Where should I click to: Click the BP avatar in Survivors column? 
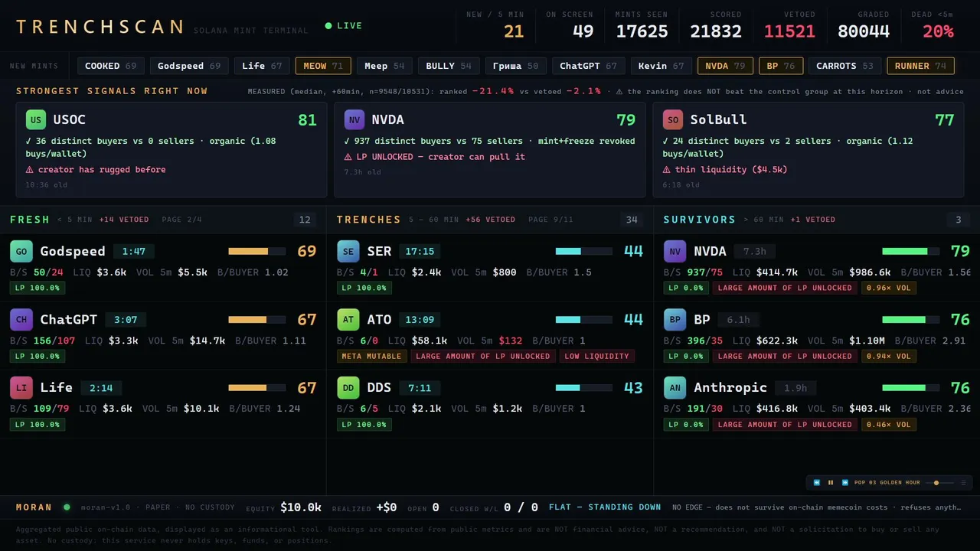(x=675, y=320)
